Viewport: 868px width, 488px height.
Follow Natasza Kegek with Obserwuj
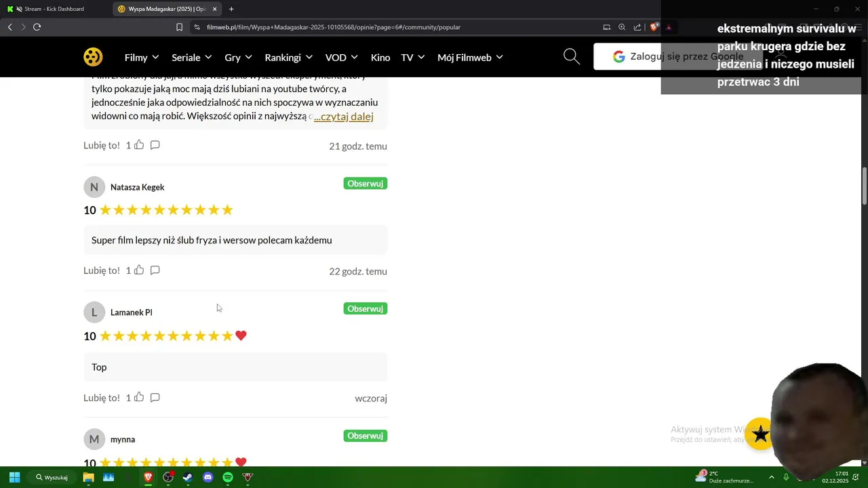coord(366,184)
